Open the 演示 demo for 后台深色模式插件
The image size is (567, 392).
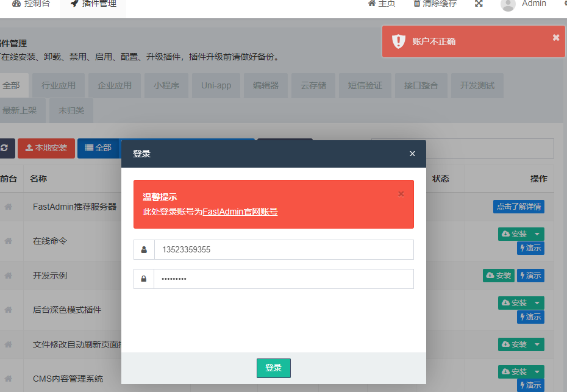pyautogui.click(x=530, y=317)
